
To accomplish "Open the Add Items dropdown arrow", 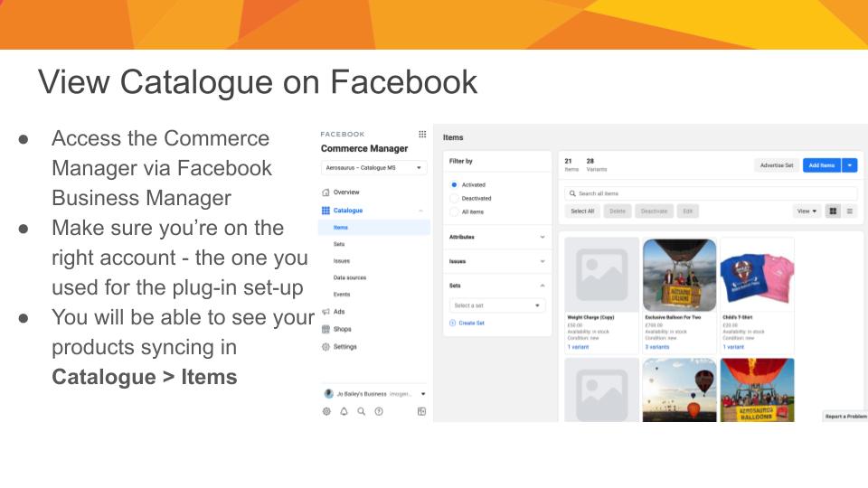I will (850, 164).
